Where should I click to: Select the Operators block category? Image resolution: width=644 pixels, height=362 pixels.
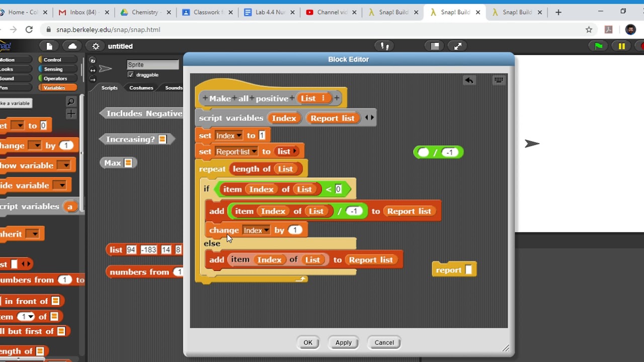pos(57,78)
